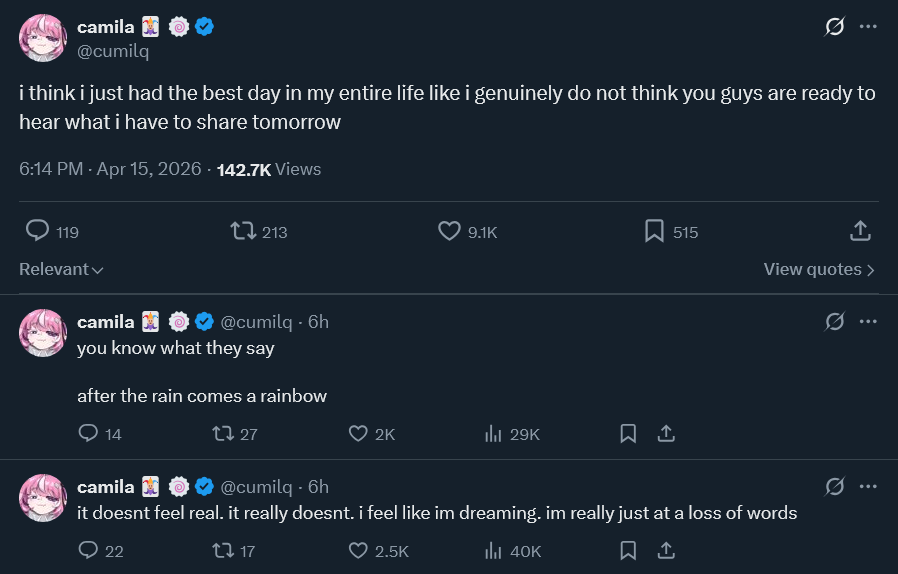Click the 6:14 PM Apr 15 timestamp
The height and width of the screenshot is (574, 898).
110,169
